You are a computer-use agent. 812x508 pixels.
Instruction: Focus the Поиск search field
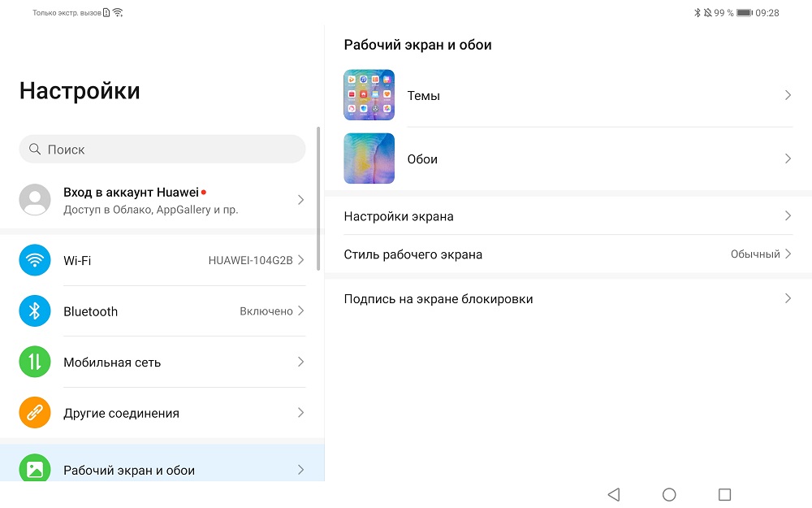pyautogui.click(x=162, y=150)
